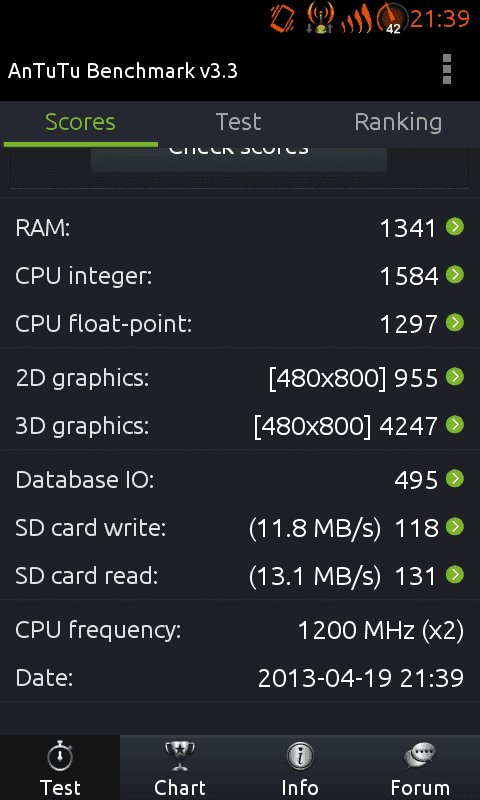Expand RAM score details arrow
Image resolution: width=480 pixels, height=800 pixels.
point(454,227)
